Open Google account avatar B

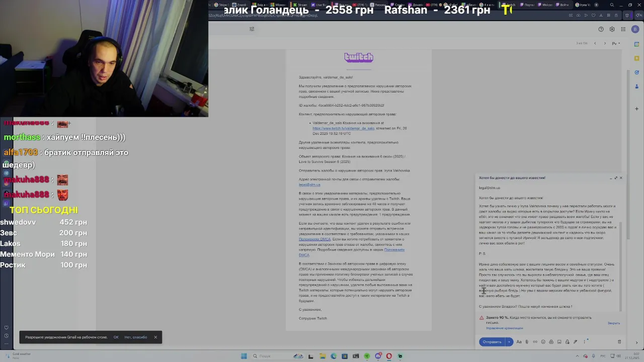(x=635, y=29)
